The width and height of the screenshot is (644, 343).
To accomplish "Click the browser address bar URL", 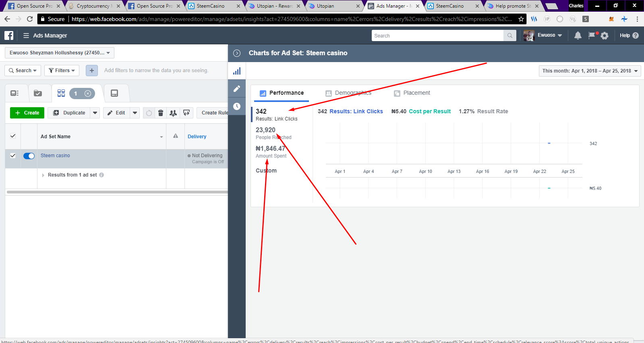I will 292,19.
